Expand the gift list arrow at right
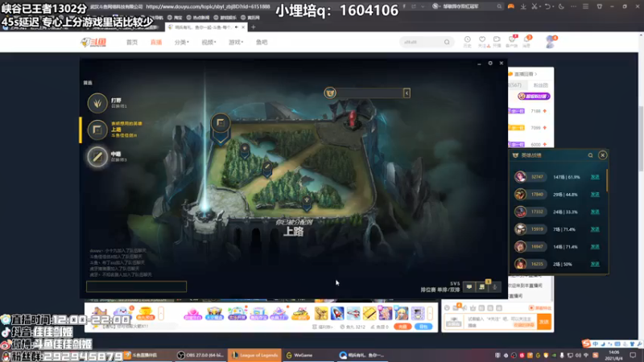This screenshot has width=644, height=362. [430, 314]
